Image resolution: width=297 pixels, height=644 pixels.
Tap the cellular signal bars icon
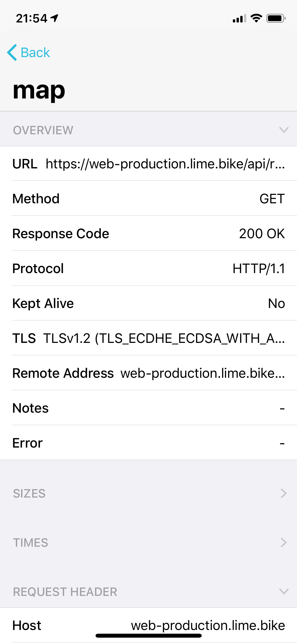[x=239, y=19]
